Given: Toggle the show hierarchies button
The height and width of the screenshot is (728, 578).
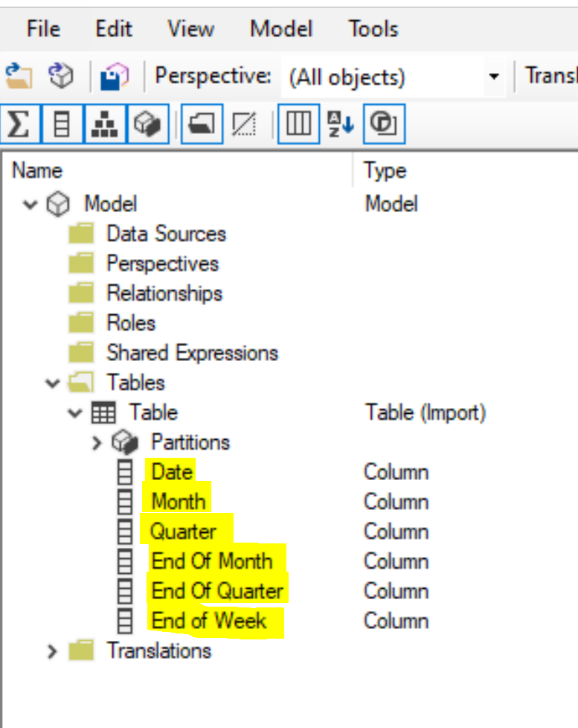Looking at the screenshot, I should [x=104, y=124].
